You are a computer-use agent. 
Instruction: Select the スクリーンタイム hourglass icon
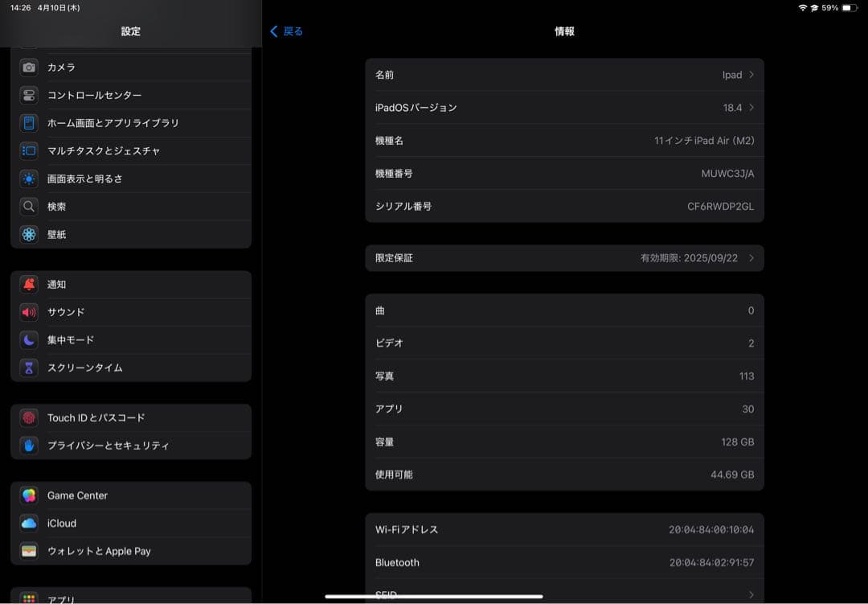29,368
